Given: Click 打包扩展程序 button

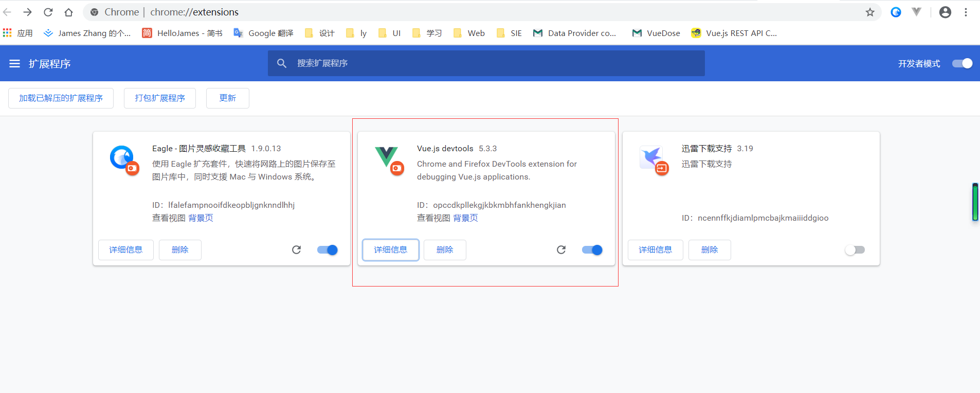Looking at the screenshot, I should 160,98.
